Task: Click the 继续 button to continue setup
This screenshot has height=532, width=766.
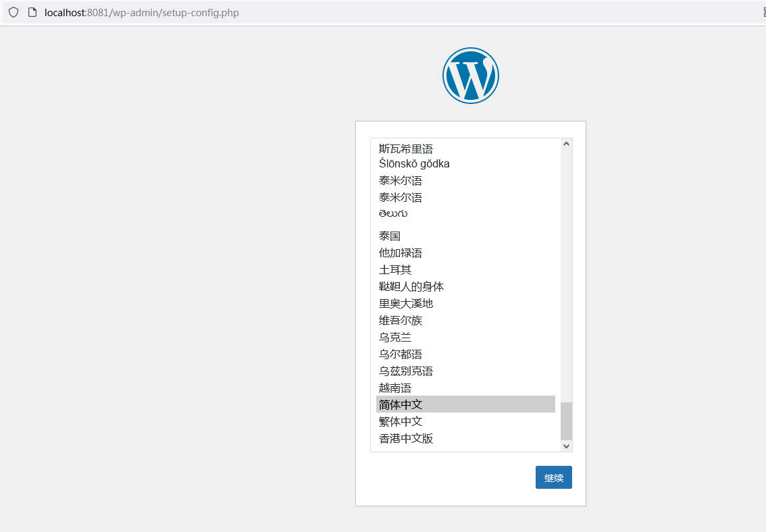Action: click(553, 477)
